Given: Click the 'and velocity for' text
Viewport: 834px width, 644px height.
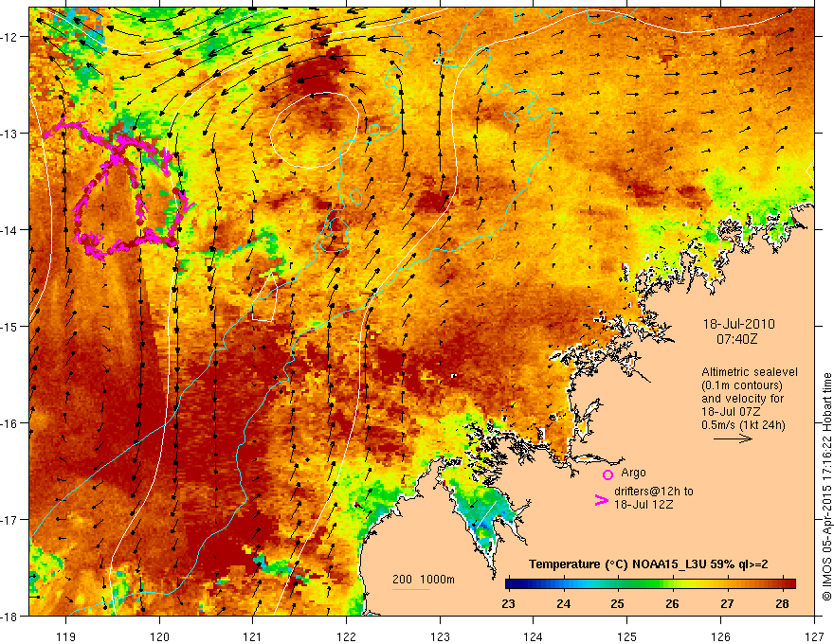Looking at the screenshot, I should (x=742, y=399).
